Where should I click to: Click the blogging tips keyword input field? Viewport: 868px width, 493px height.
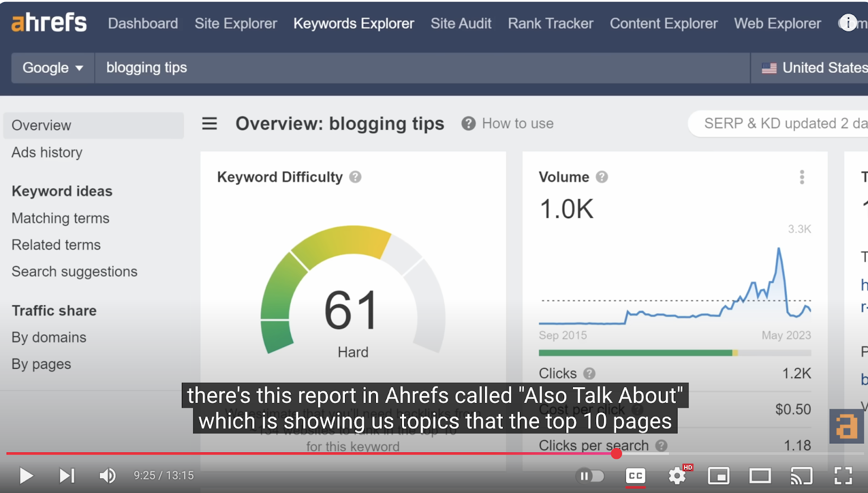(423, 68)
